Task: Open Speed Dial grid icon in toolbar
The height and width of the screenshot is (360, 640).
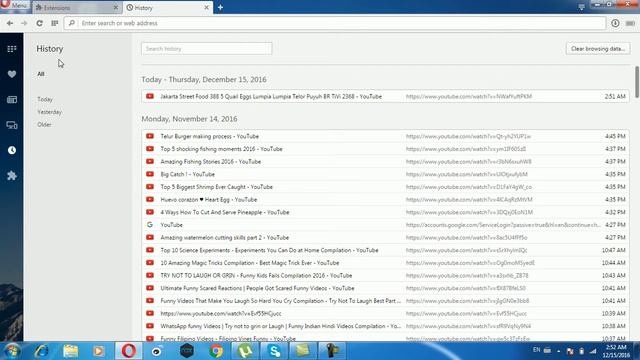Action: 55,23
